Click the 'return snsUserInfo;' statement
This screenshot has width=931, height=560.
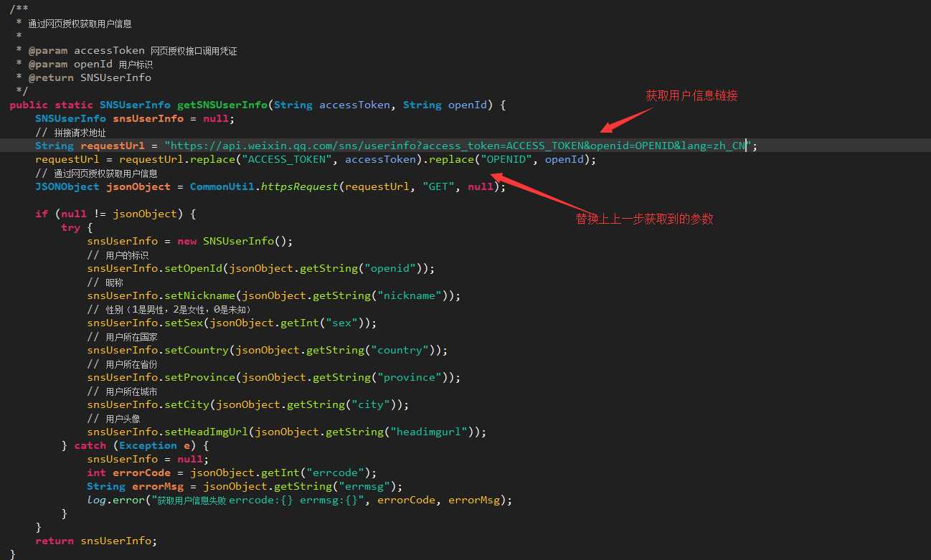click(x=96, y=541)
